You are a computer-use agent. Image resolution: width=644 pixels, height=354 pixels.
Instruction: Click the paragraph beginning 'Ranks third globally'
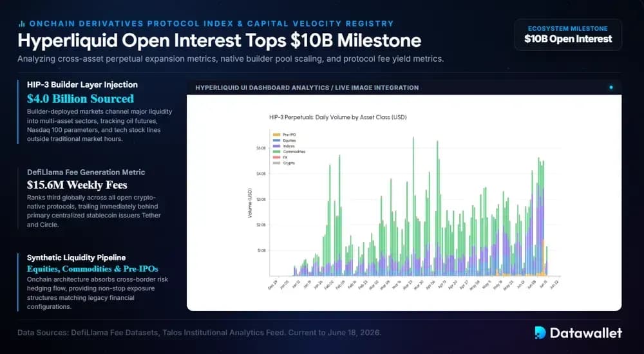(x=94, y=211)
